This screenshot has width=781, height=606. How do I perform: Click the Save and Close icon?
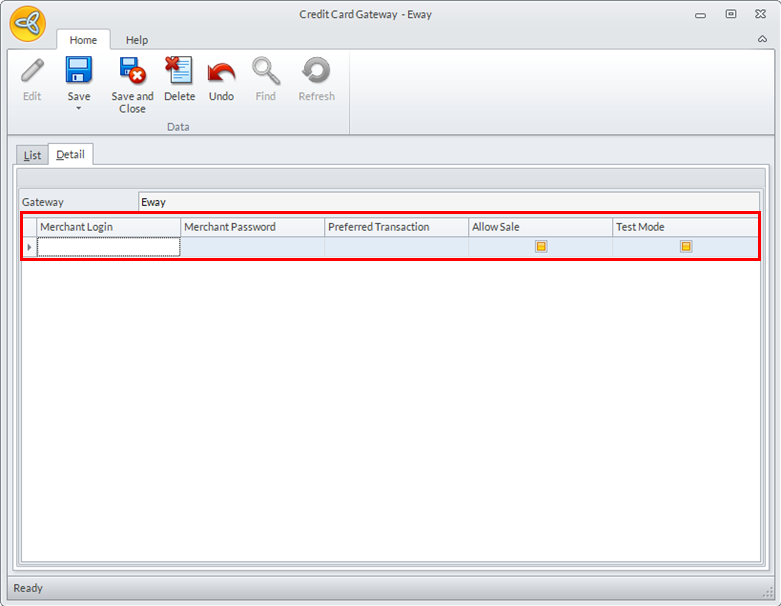[x=132, y=71]
